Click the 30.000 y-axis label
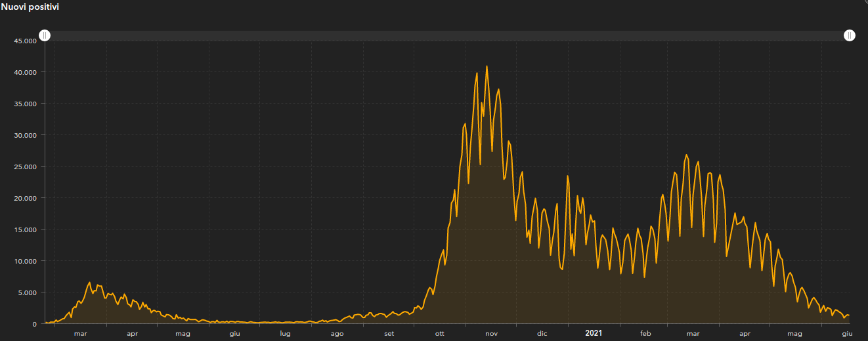 pos(25,135)
